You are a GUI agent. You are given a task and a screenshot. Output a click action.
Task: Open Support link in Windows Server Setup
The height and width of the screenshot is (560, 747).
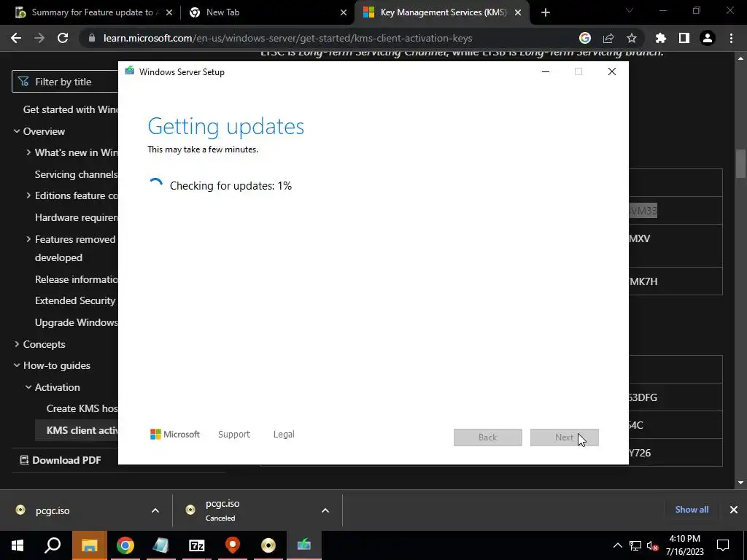pos(234,435)
